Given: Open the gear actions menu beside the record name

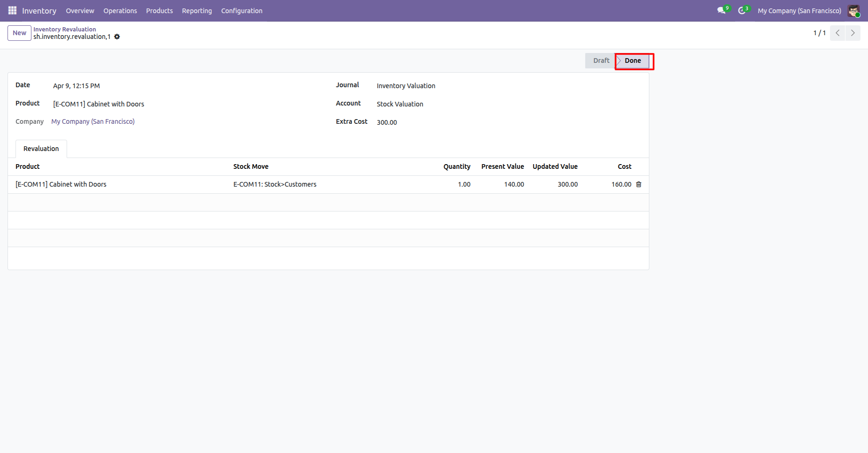Looking at the screenshot, I should tap(117, 37).
